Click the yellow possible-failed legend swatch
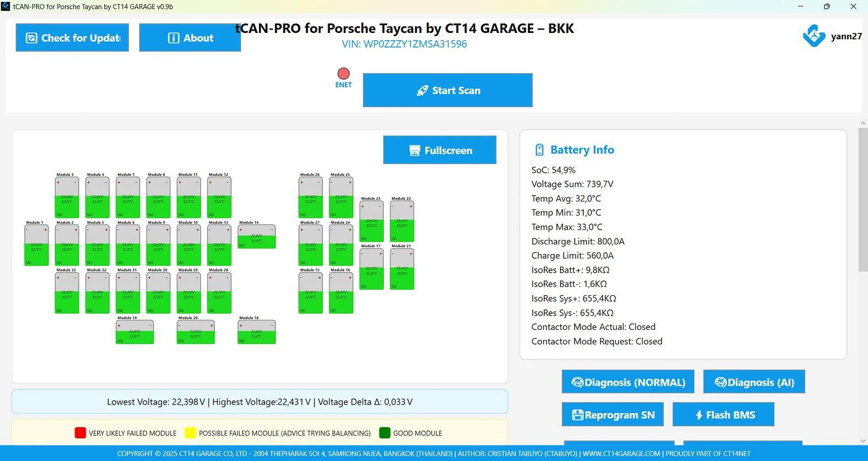 click(191, 433)
